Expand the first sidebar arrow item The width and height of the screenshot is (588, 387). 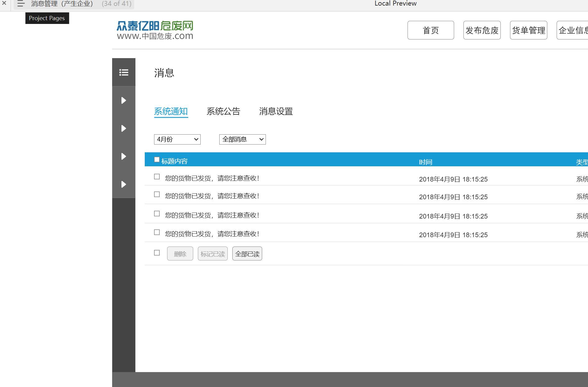click(x=124, y=100)
